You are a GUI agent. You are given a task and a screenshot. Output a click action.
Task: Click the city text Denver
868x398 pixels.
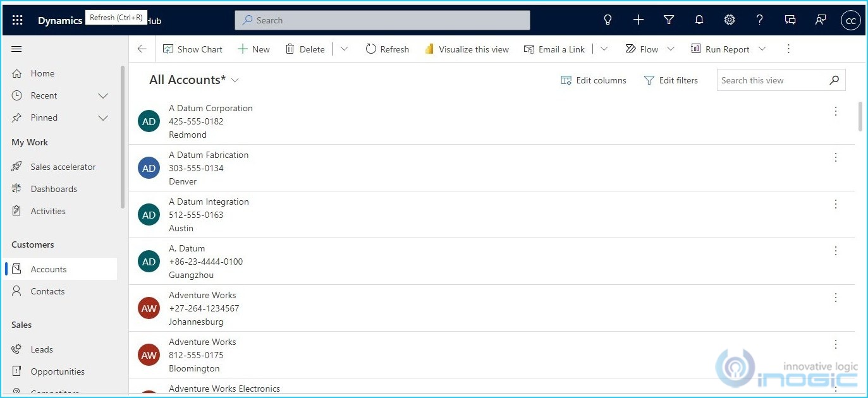pyautogui.click(x=183, y=181)
